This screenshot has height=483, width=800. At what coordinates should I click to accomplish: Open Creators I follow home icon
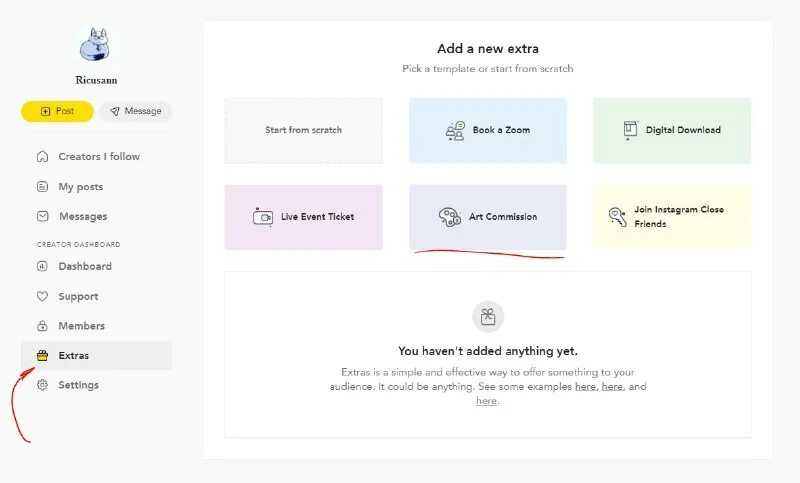pos(42,157)
